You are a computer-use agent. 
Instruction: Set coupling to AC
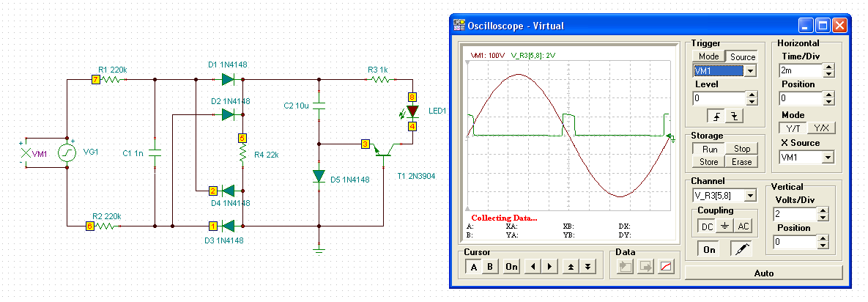coord(744,226)
